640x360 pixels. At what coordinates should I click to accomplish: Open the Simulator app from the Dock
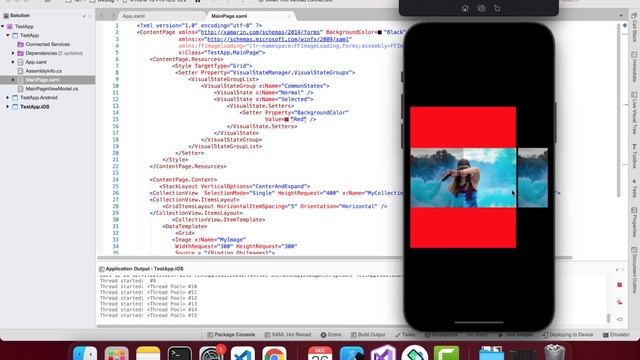(415, 353)
